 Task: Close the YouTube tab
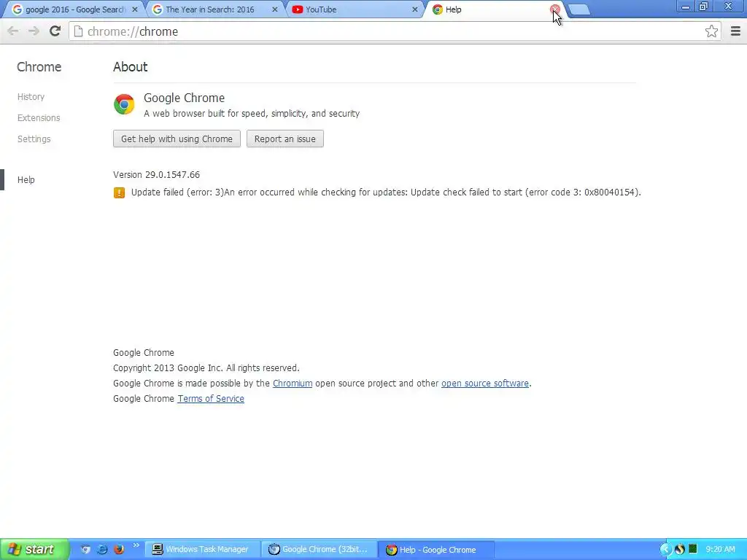point(415,9)
